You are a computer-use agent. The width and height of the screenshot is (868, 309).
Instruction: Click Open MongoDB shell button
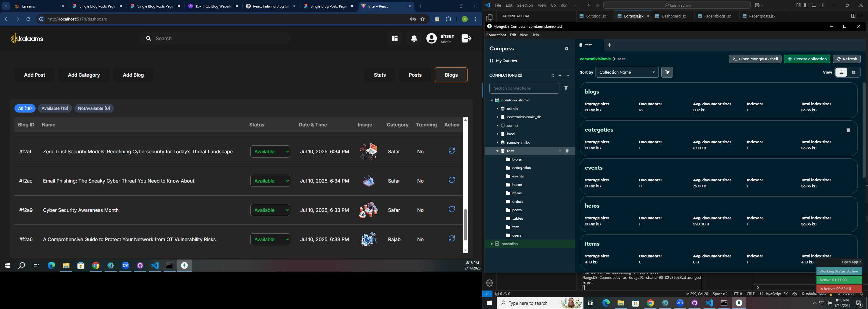coord(755,59)
